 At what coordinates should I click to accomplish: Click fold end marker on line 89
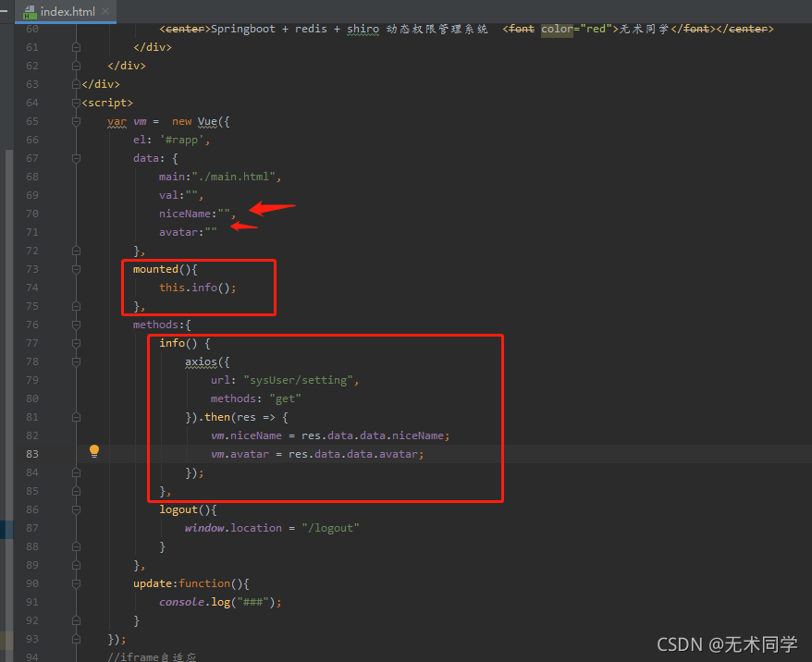(x=76, y=565)
